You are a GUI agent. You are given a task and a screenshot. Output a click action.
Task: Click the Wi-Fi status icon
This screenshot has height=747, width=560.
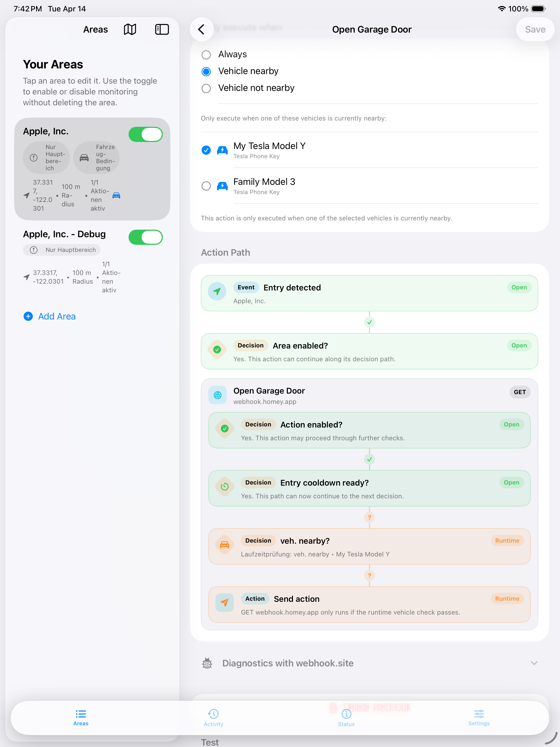tap(502, 9)
